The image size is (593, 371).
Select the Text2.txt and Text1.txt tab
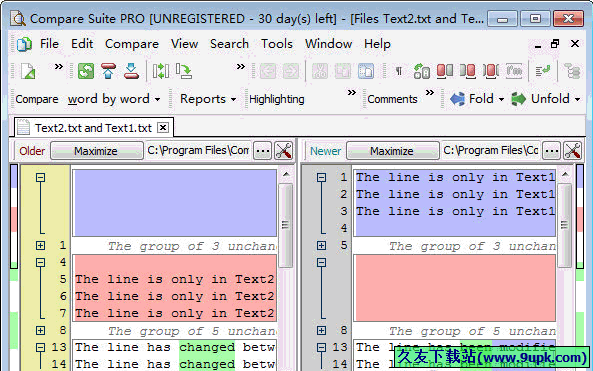coord(93,128)
